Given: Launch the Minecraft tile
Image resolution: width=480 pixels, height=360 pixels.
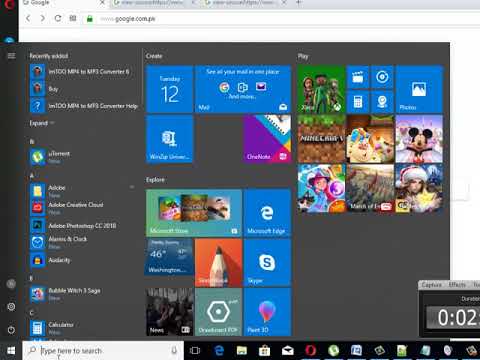Looking at the screenshot, I should 321,139.
